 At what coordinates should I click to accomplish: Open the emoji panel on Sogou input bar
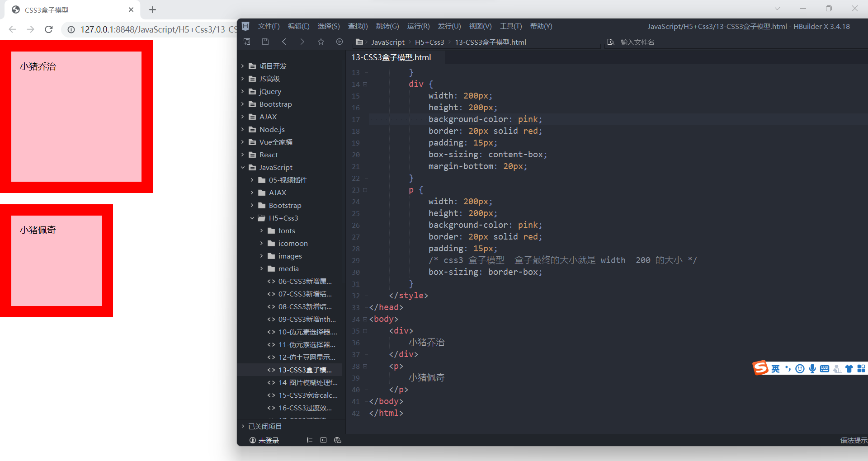click(800, 368)
